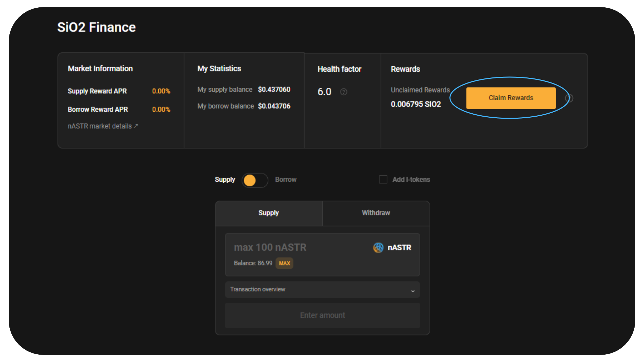Click the orange MAX balance button
The height and width of the screenshot is (362, 644).
(284, 263)
